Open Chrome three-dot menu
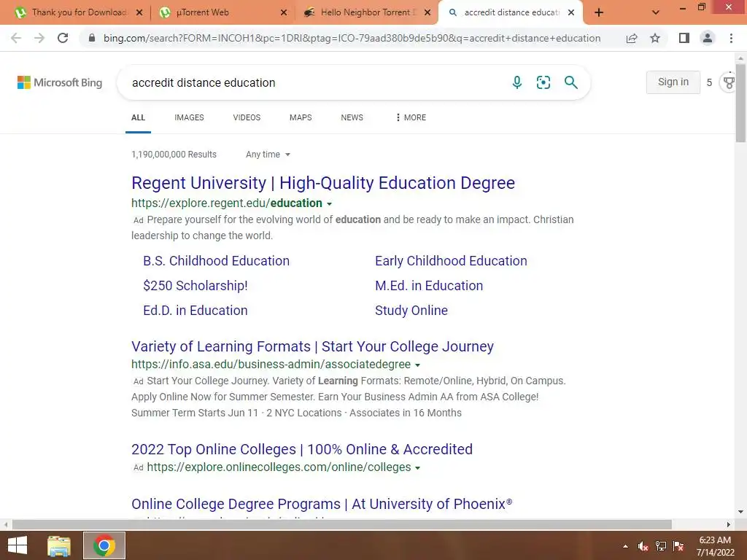The image size is (747, 560). 731,38
